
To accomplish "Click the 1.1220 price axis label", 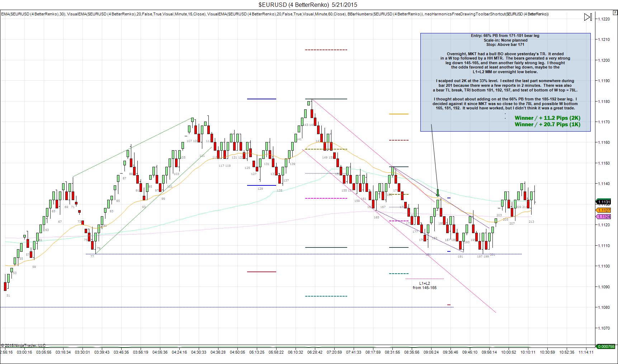I will (x=603, y=19).
